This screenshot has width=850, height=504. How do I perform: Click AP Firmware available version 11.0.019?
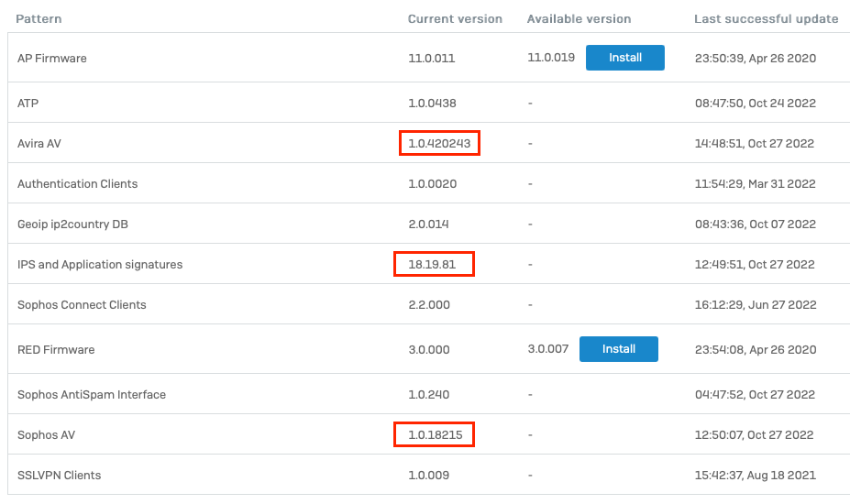[551, 58]
